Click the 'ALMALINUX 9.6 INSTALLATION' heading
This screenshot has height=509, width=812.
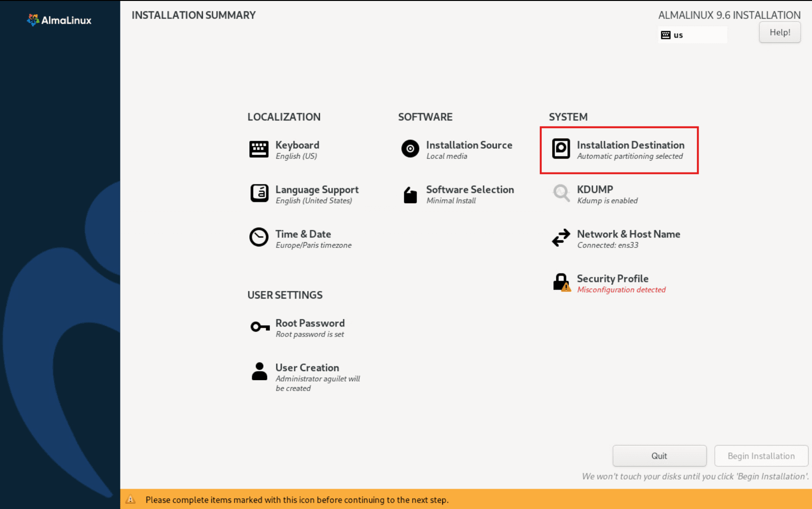coord(729,15)
